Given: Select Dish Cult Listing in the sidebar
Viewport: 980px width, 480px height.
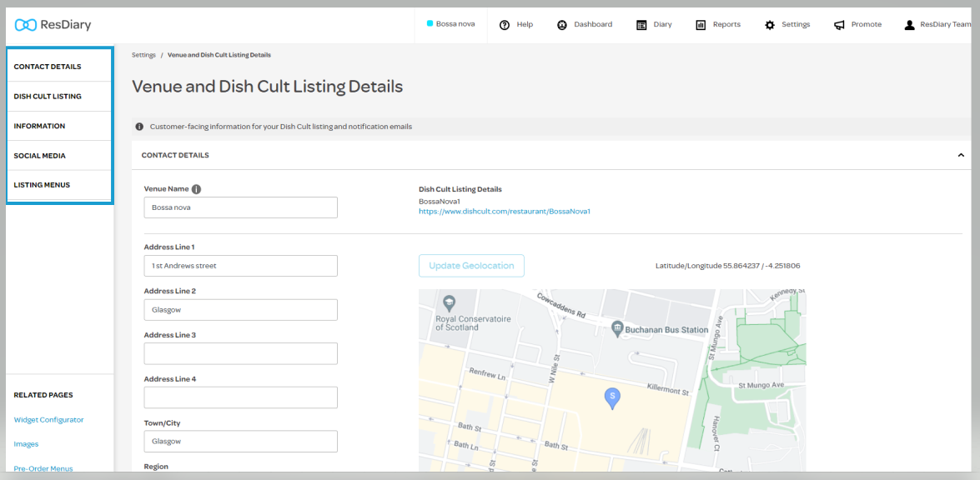Looking at the screenshot, I should pyautogui.click(x=59, y=97).
